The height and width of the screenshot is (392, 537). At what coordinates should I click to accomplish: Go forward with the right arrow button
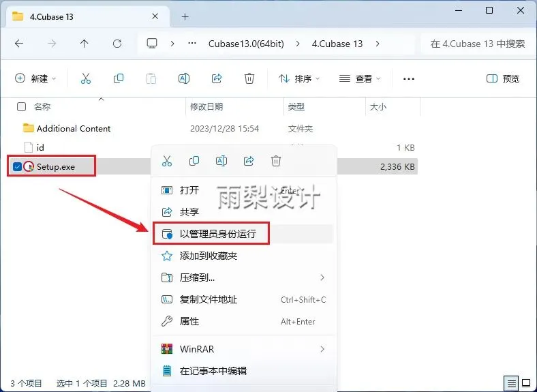pos(52,44)
